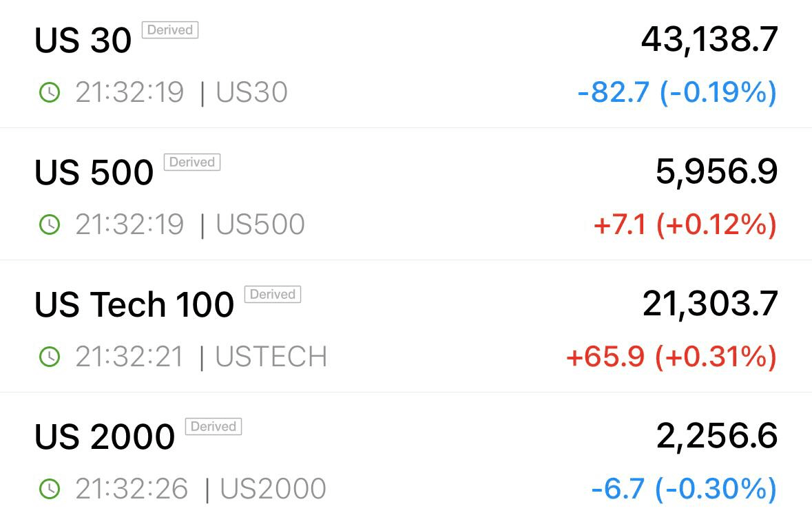Click the 21,303.7 price value
This screenshot has width=812, height=515.
tap(710, 304)
